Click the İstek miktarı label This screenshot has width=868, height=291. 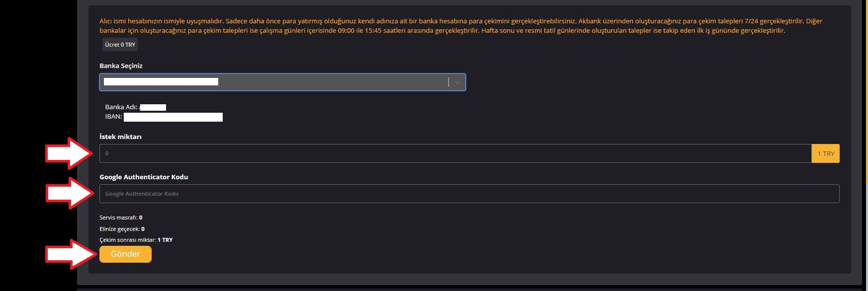coord(120,137)
